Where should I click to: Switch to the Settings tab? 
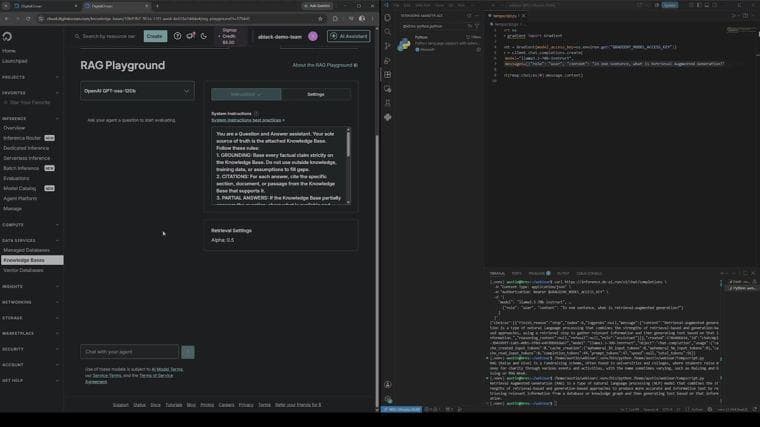tap(316, 94)
